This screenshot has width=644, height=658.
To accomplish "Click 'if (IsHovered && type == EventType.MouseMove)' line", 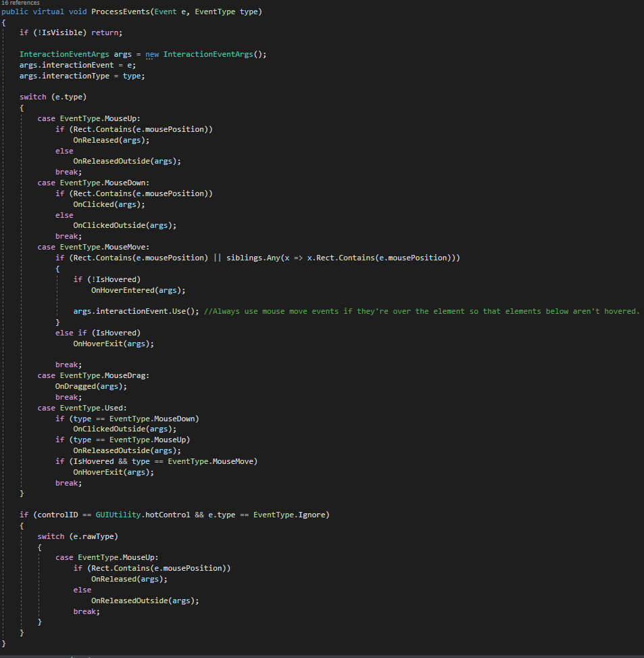I will (156, 462).
